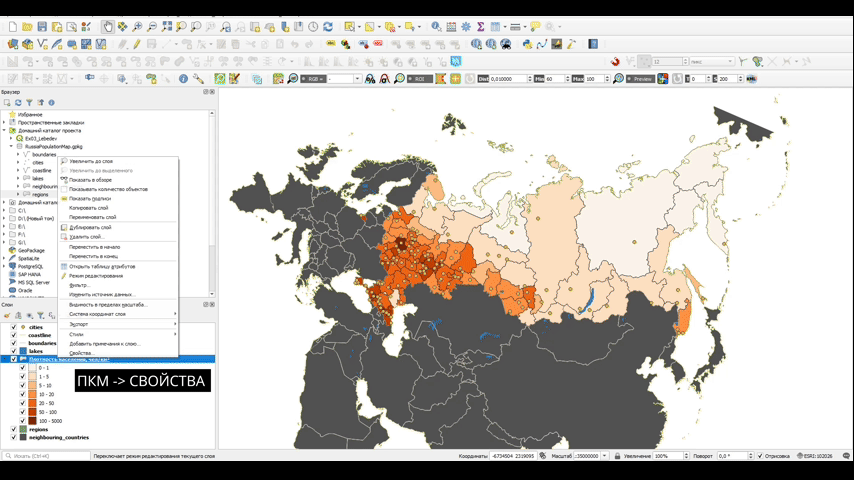Click the EPSG:102026 CRS button
This screenshot has height=480, width=854.
click(x=813, y=456)
